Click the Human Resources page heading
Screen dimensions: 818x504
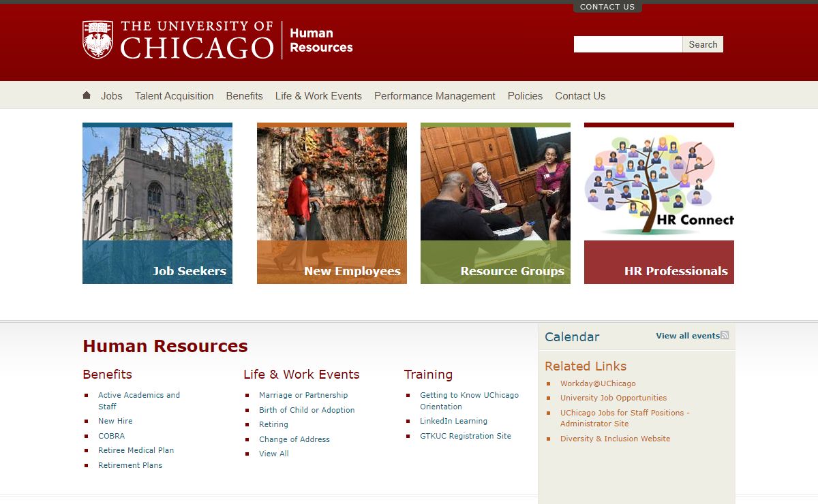[x=165, y=346]
